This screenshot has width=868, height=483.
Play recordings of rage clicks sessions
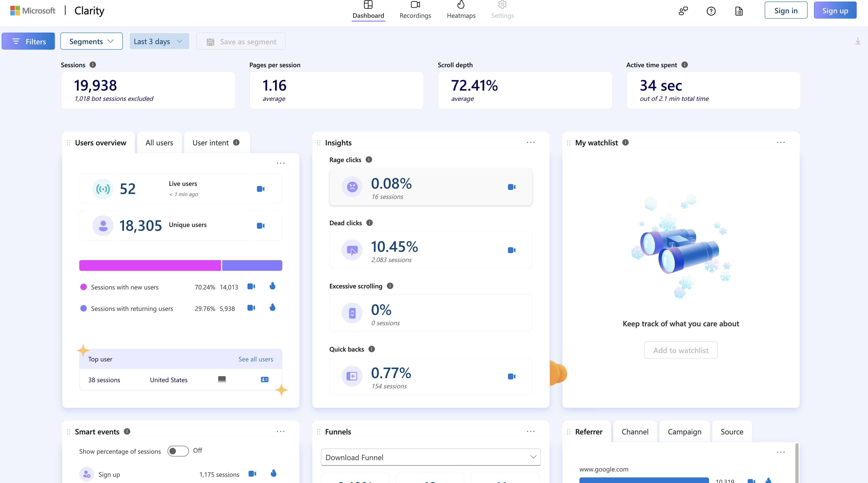pyautogui.click(x=512, y=187)
